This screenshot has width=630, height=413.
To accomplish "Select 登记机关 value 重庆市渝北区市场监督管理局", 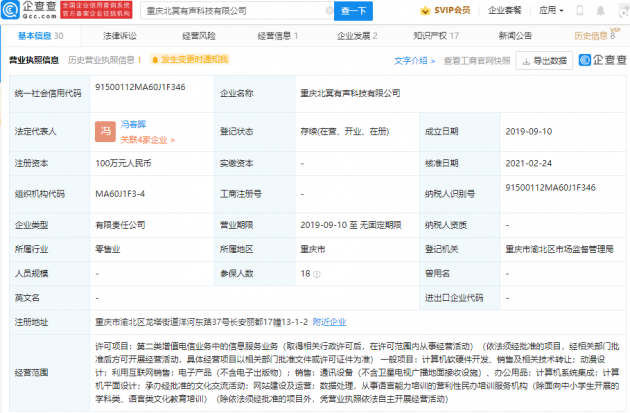I will pos(559,249).
